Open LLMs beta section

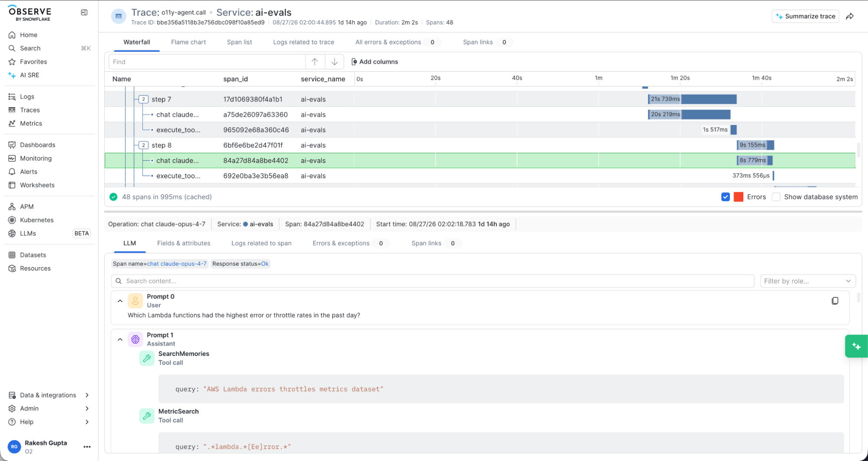(28, 234)
